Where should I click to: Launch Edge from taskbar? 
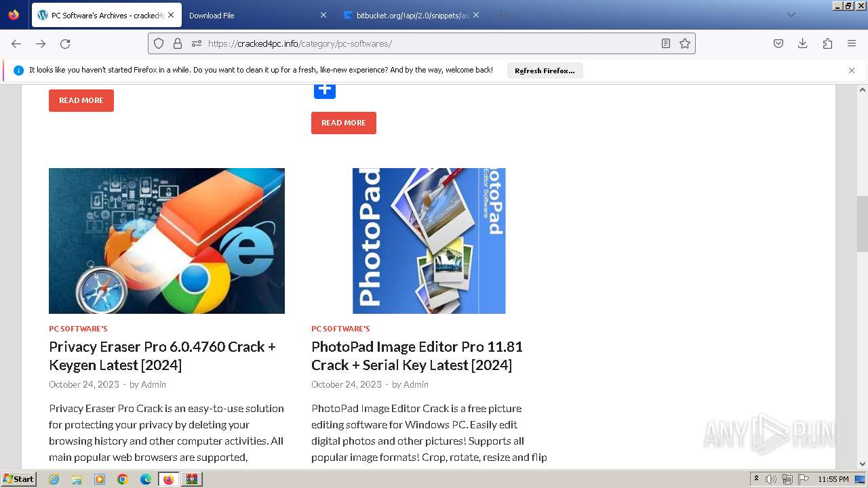pos(145,479)
